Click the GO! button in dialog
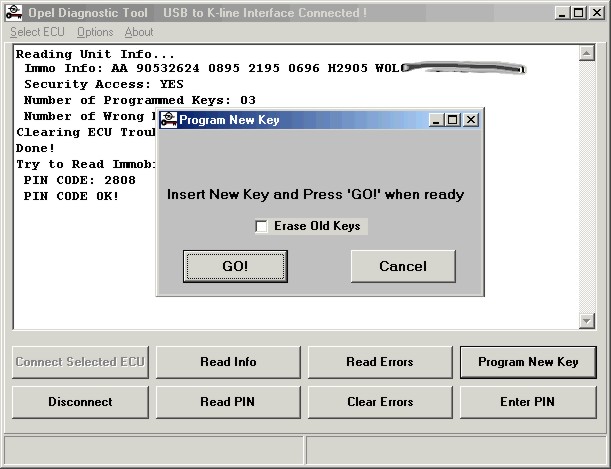 click(x=235, y=266)
